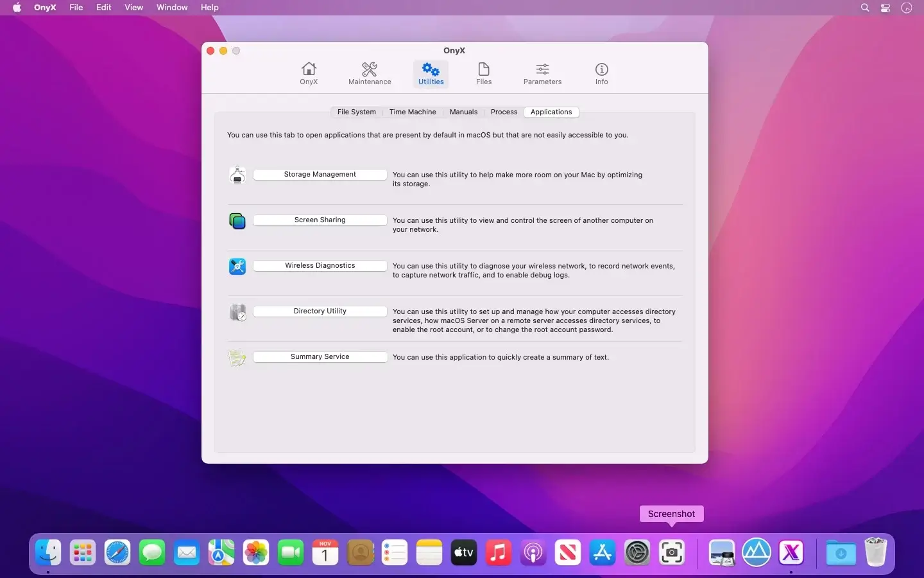Select the Manuals tab

point(463,112)
